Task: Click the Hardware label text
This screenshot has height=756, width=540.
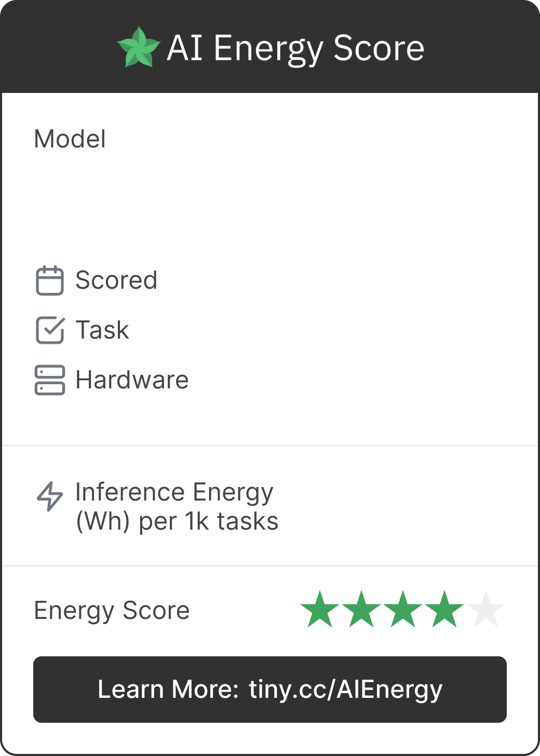Action: pos(132,380)
